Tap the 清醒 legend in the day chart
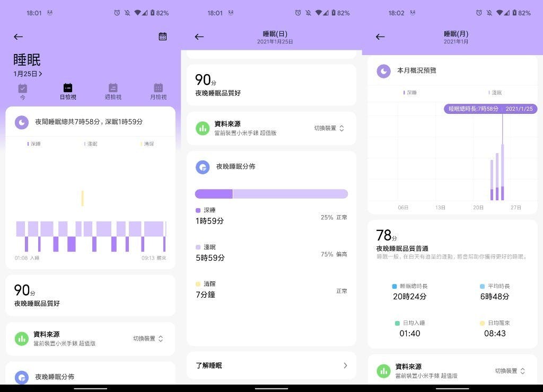The image size is (543, 392). click(147, 144)
